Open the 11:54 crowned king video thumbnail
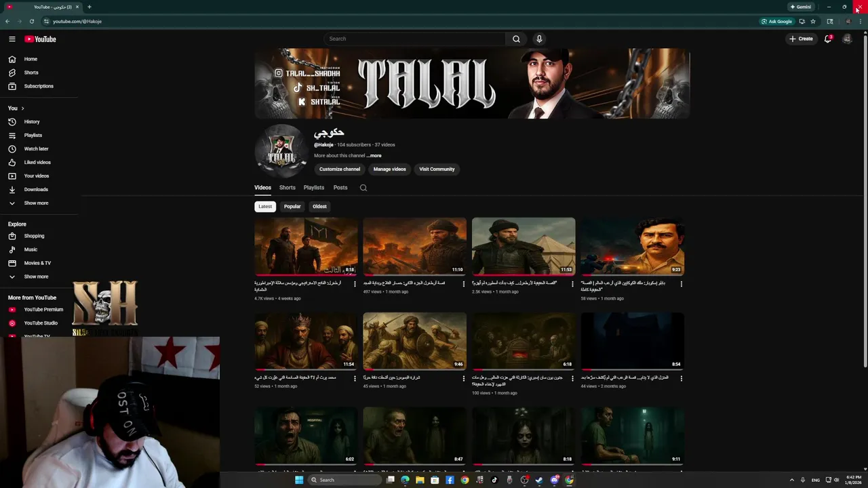This screenshot has height=488, width=868. tap(306, 341)
